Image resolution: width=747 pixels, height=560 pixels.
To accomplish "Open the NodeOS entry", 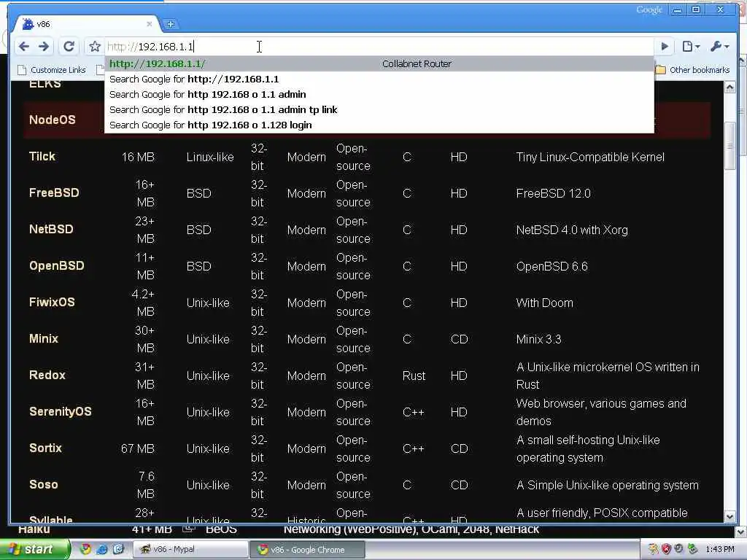I will tap(53, 120).
